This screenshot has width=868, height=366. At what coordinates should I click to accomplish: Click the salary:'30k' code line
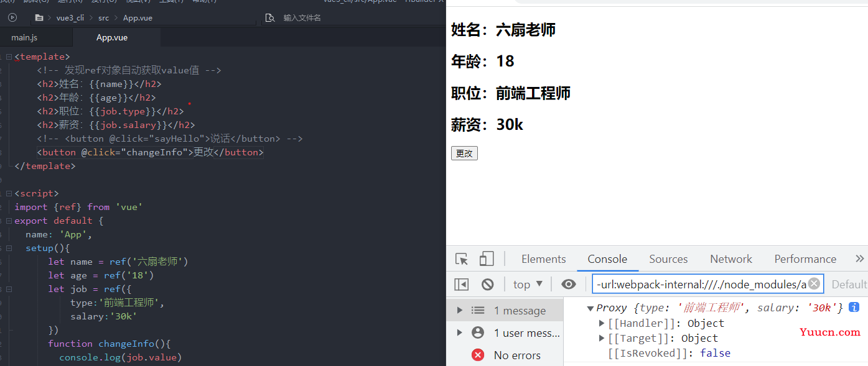click(104, 316)
